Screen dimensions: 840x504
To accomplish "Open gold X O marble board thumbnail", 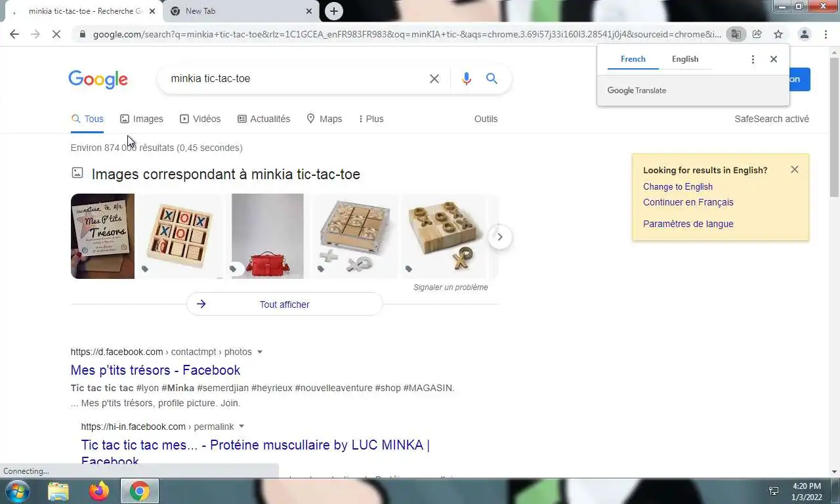I will coord(444,236).
